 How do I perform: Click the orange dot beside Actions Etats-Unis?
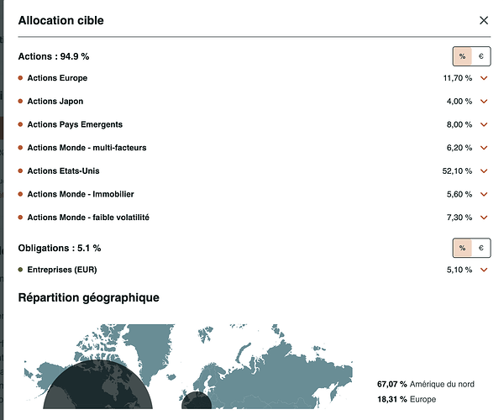point(20,171)
